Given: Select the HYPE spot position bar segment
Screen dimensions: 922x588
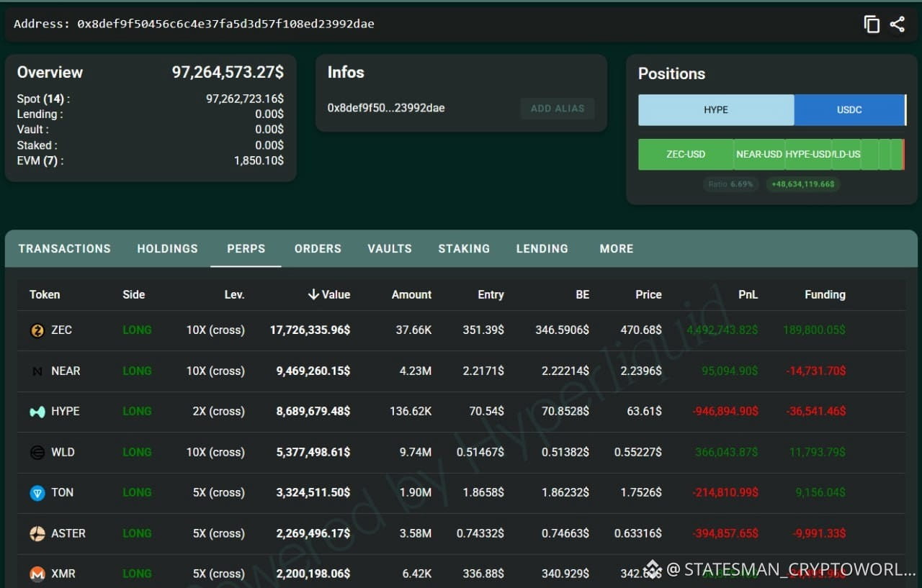Looking at the screenshot, I should tap(716, 110).
